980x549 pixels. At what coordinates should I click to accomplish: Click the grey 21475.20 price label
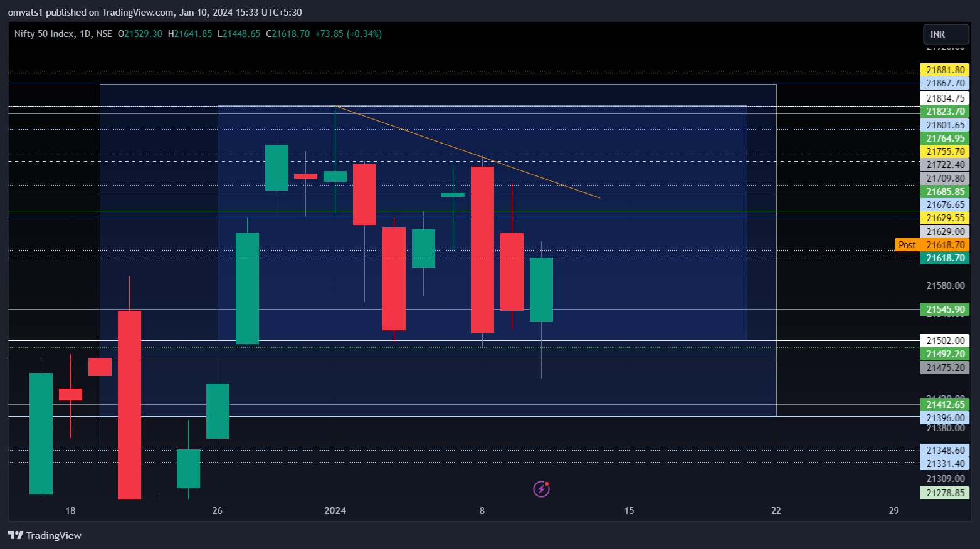(x=945, y=368)
